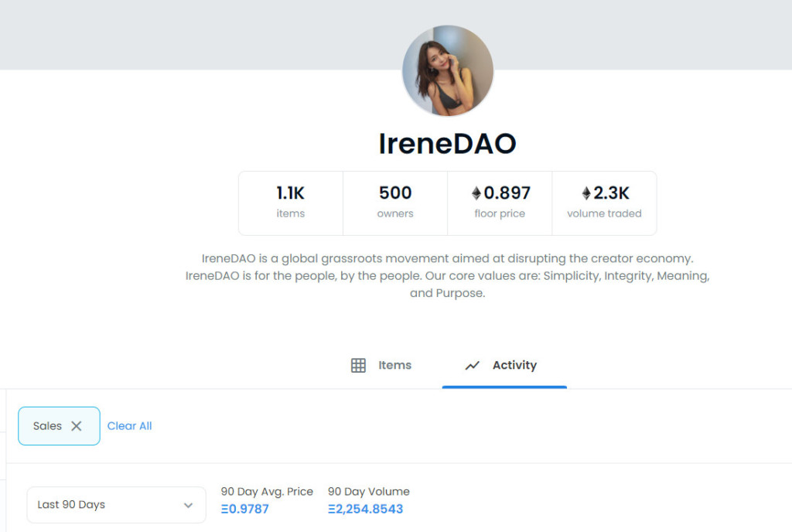Click the 0.897 floor price value
The image size is (792, 532).
coord(507,193)
